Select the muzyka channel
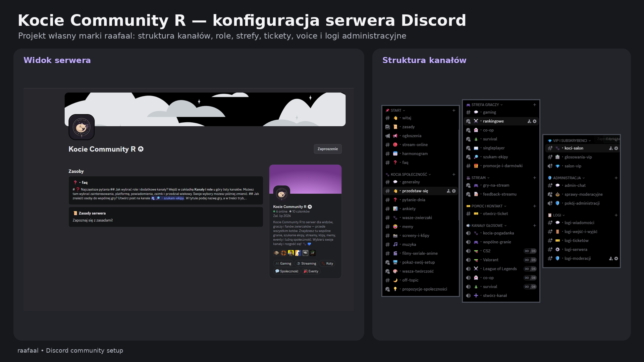This screenshot has width=644, height=362. click(421, 245)
